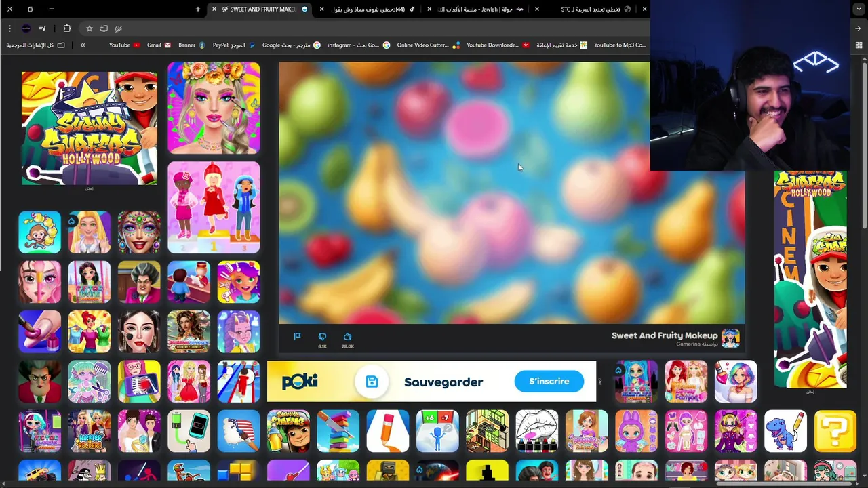This screenshot has width=868, height=488.
Task: Click the Sauvegarder save disk icon
Action: [372, 382]
